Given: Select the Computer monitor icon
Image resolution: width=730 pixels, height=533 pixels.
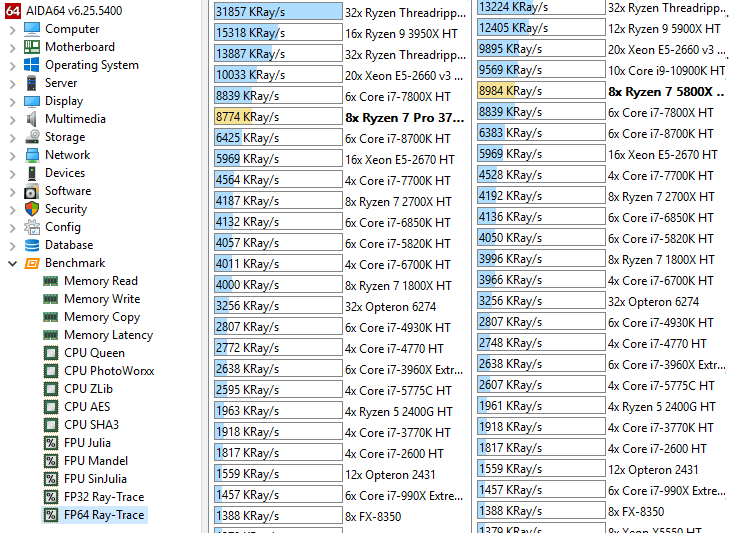Looking at the screenshot, I should (x=32, y=29).
